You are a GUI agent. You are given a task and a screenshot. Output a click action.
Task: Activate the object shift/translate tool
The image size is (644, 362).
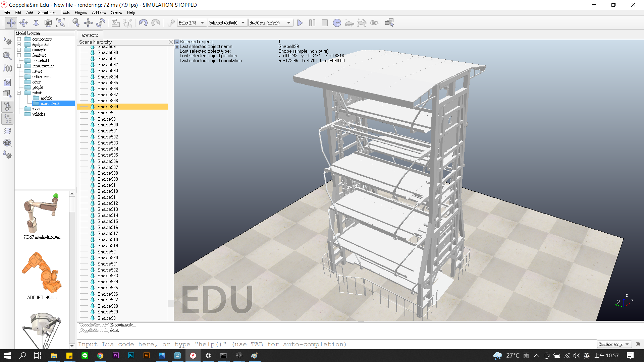tap(88, 23)
